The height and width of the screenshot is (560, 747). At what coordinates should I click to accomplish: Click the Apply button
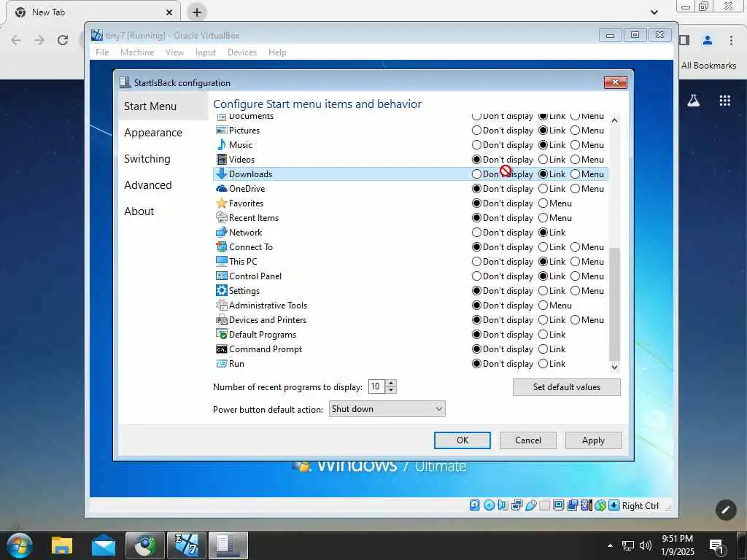[x=593, y=440]
